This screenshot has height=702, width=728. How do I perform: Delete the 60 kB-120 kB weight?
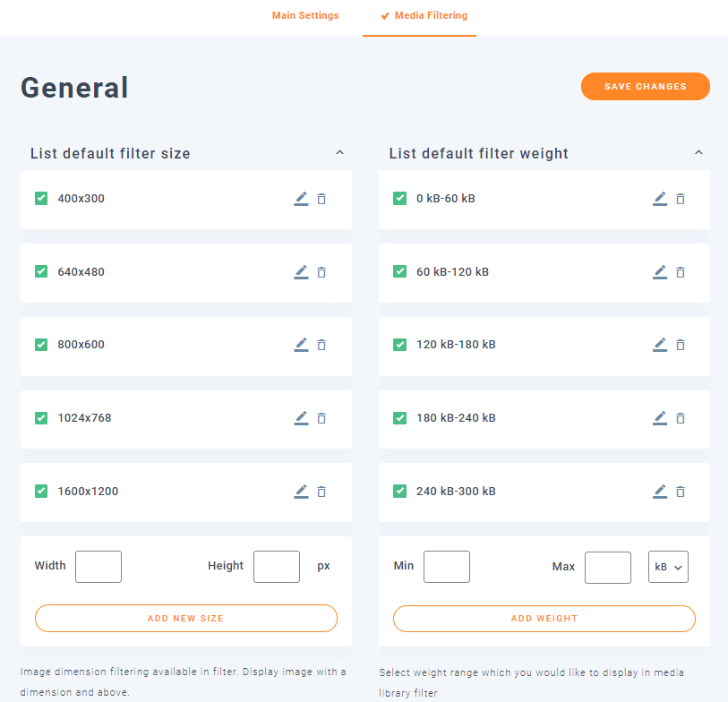point(681,272)
